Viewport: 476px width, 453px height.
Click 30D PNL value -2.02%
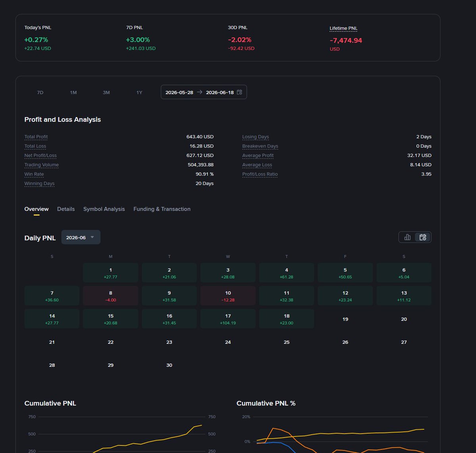click(240, 40)
